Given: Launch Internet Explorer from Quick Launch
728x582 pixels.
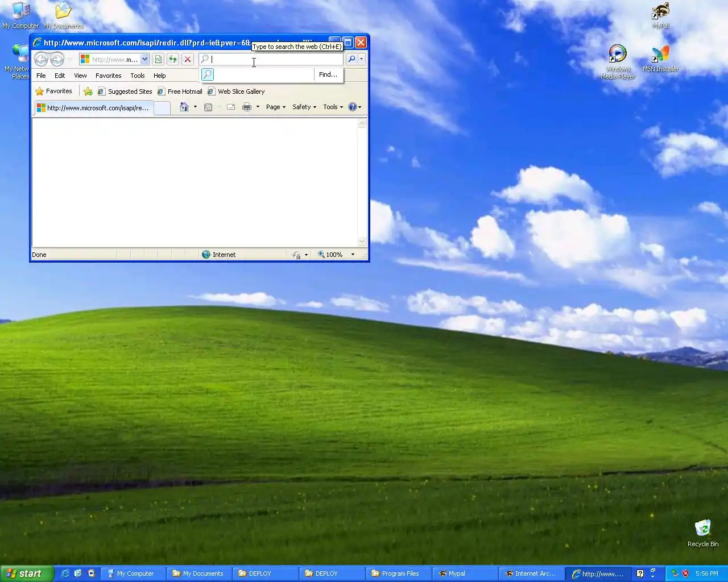Looking at the screenshot, I should (65, 573).
